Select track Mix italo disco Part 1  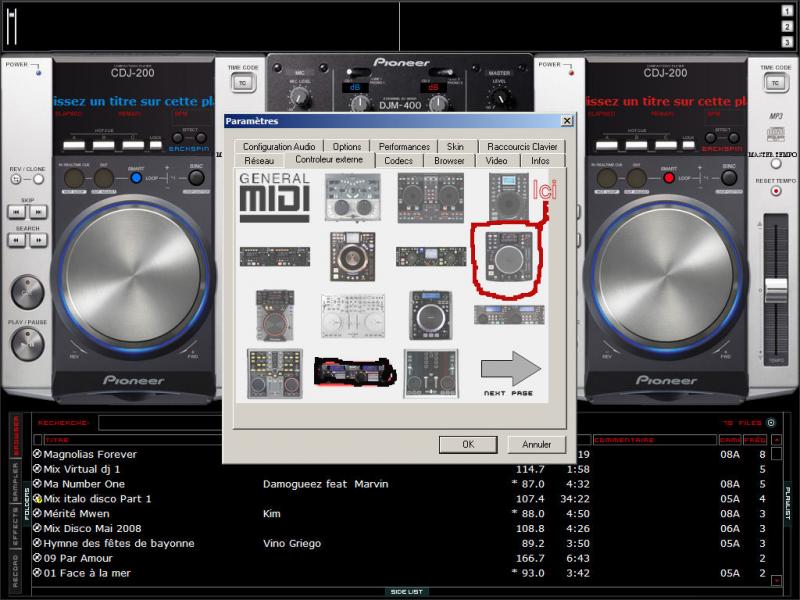[97, 498]
